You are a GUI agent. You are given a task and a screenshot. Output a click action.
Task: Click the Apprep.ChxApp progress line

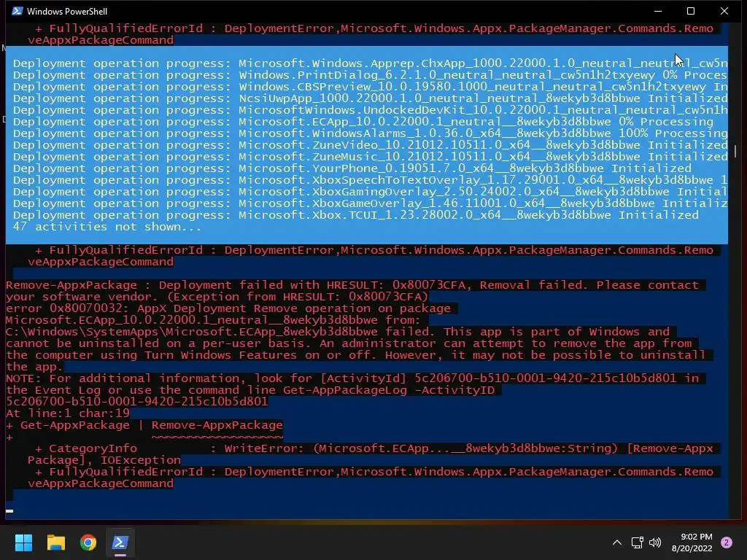pyautogui.click(x=370, y=63)
